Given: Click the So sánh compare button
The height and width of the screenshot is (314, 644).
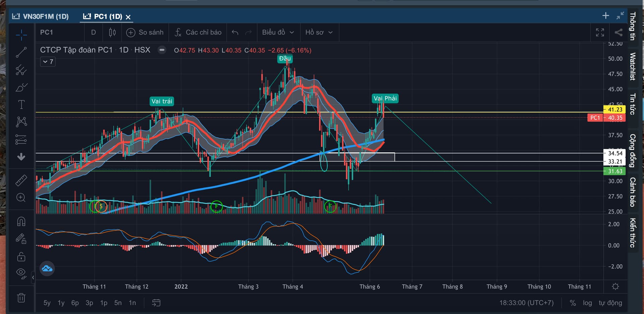Looking at the screenshot, I should (x=145, y=32).
